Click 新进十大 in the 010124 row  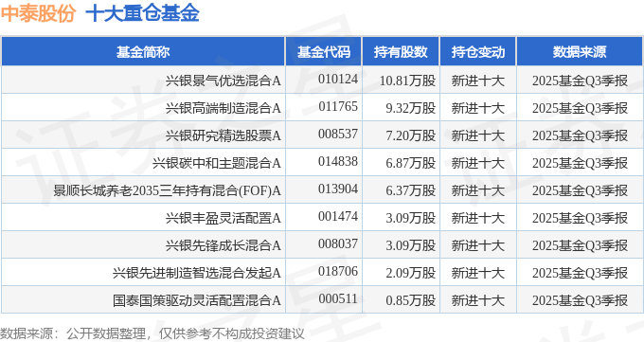click(477, 81)
